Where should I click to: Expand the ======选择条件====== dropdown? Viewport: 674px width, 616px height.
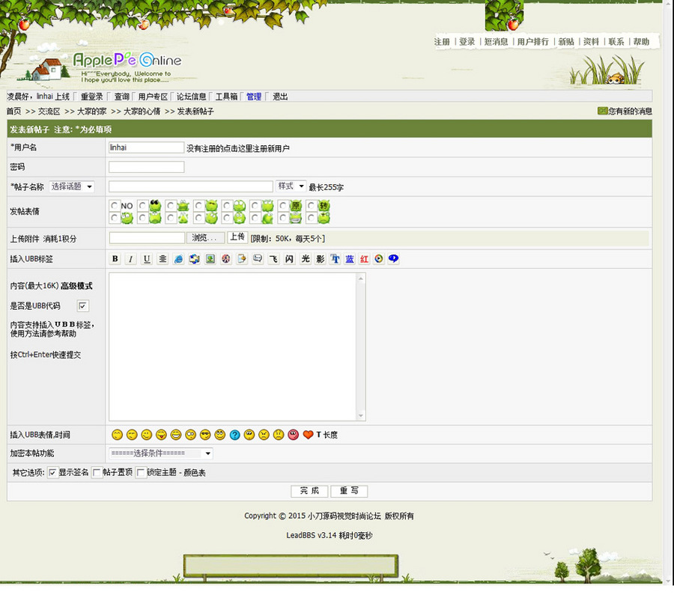click(x=161, y=453)
